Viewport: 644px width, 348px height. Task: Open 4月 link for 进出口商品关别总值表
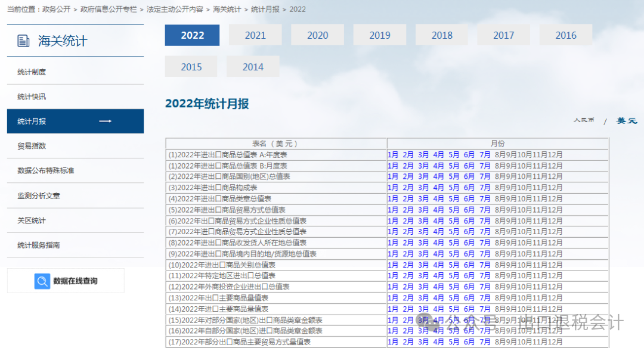[x=439, y=265]
